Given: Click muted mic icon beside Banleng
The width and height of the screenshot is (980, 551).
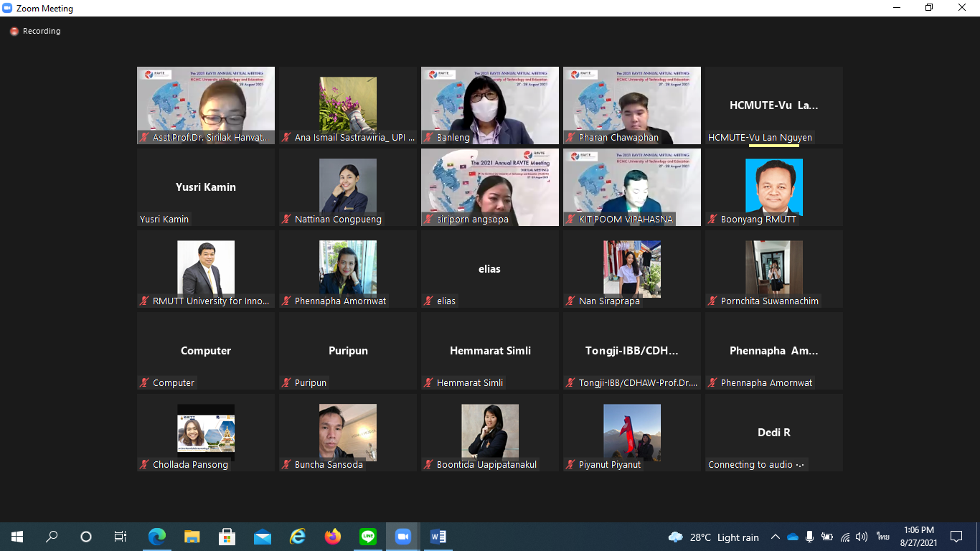Looking at the screenshot, I should [429, 138].
